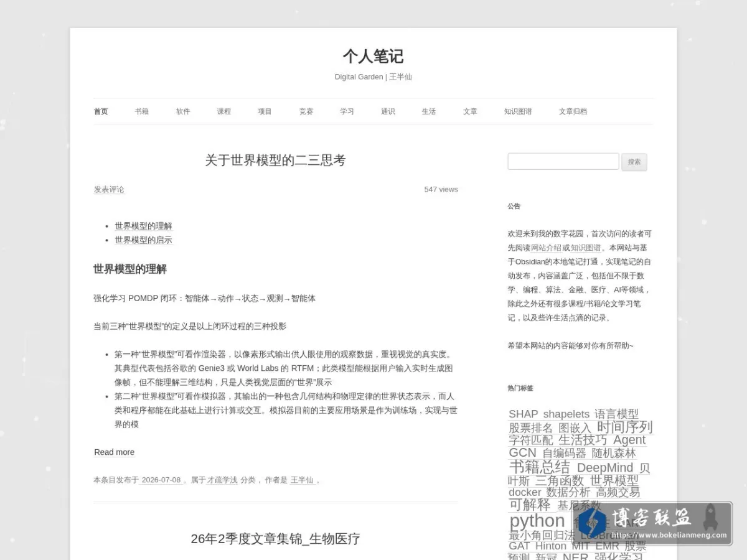Open the 图嵌入 tag
This screenshot has width=747, height=560.
(575, 428)
